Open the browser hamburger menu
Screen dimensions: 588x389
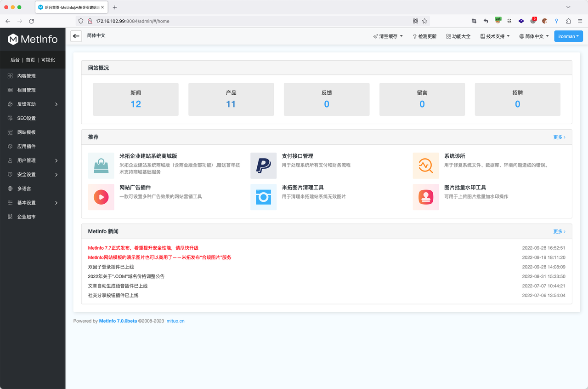tap(580, 21)
